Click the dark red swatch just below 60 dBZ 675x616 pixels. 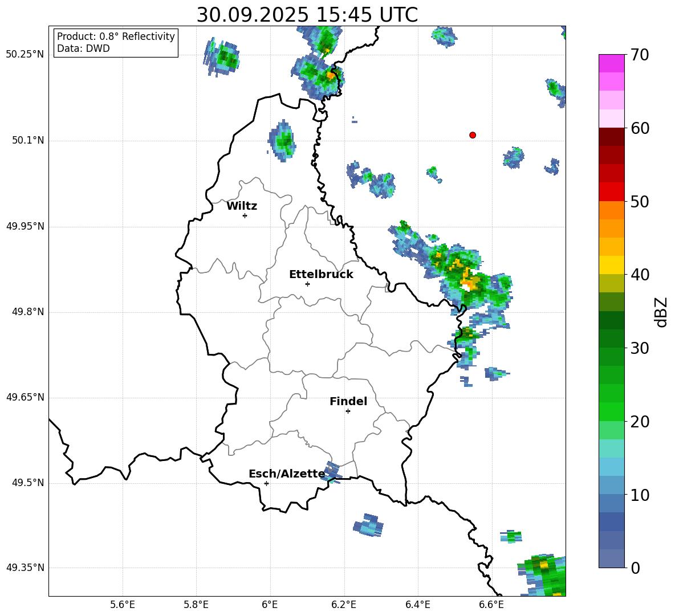(611, 137)
